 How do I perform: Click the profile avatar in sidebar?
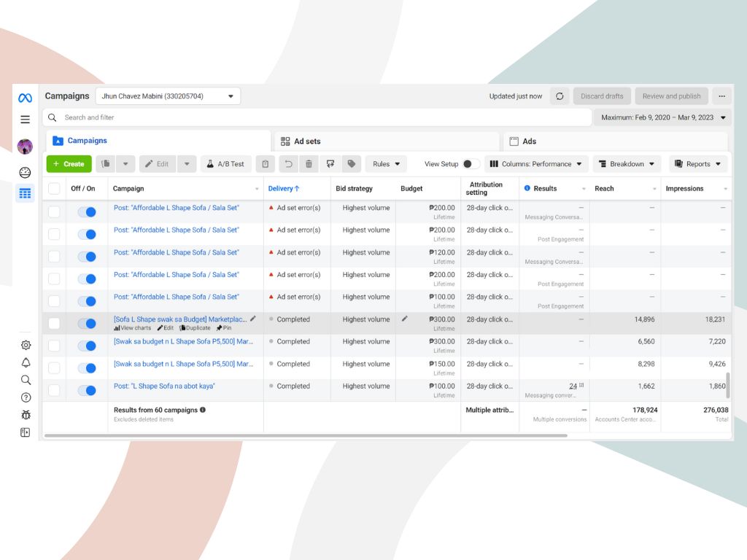[x=26, y=146]
